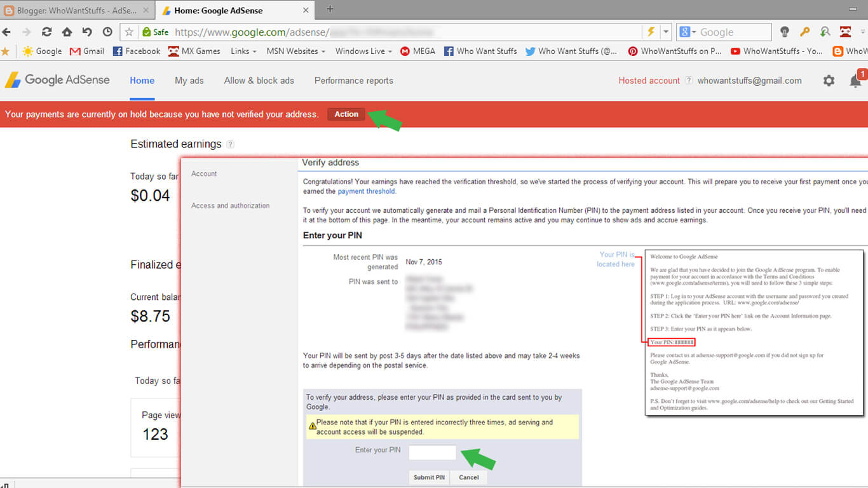Click the forward navigation arrow

coord(27,32)
